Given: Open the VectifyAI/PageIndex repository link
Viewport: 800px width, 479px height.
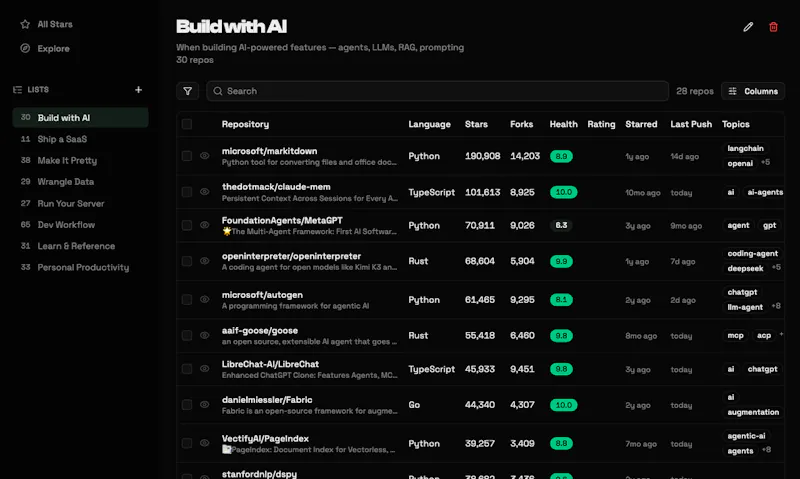Looking at the screenshot, I should 265,439.
